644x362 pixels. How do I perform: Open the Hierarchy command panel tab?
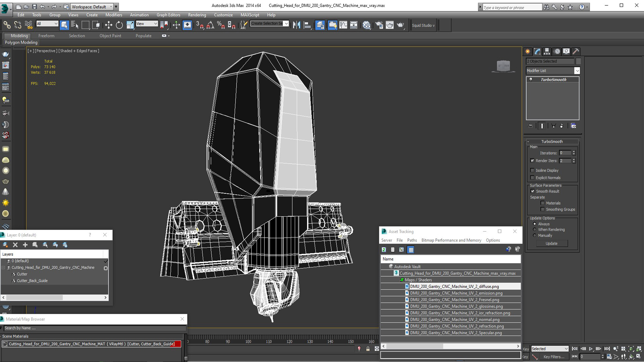tap(547, 51)
